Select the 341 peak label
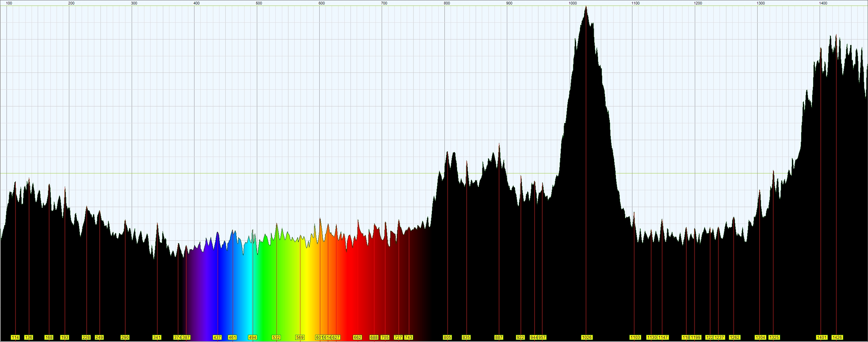Viewport: 868px width, 342px height. [x=157, y=338]
